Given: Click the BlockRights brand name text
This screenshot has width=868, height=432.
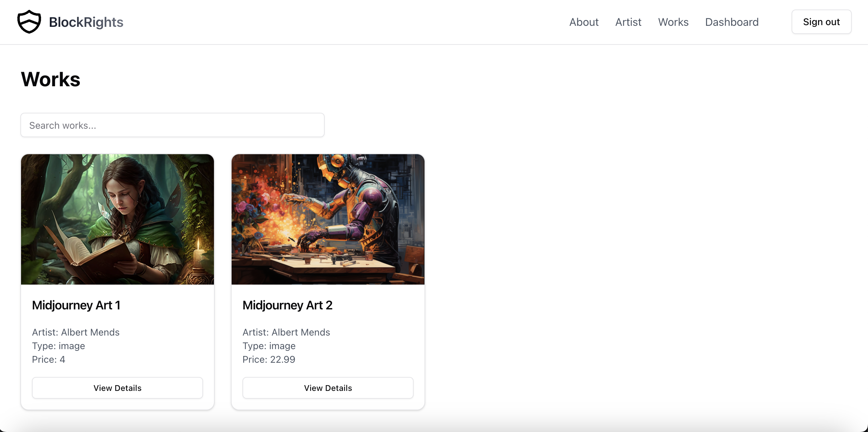Looking at the screenshot, I should [x=86, y=22].
